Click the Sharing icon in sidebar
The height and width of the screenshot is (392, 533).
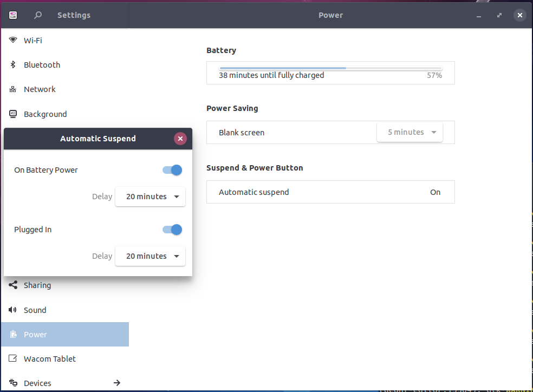click(x=13, y=285)
